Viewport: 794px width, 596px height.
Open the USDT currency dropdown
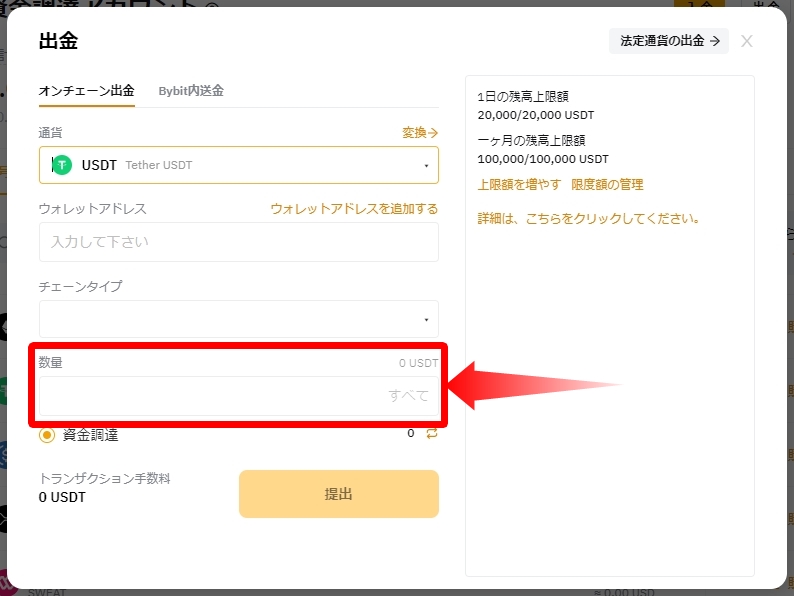(x=239, y=165)
